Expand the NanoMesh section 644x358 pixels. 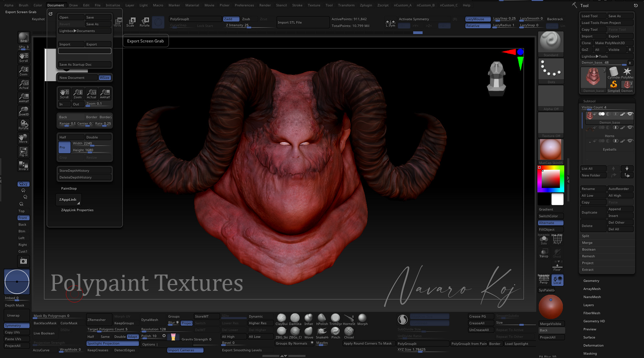(x=592, y=297)
